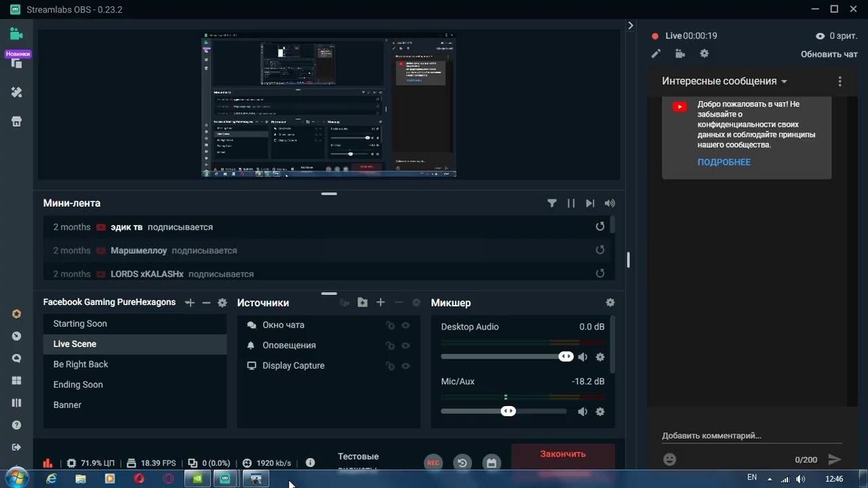Open Mic/Aux source settings gear

click(600, 411)
